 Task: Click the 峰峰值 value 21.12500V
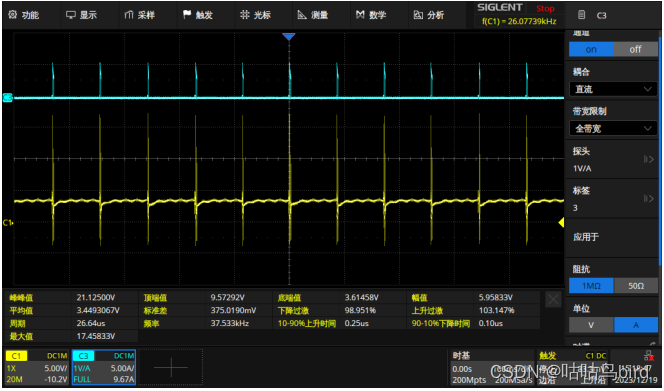96,298
